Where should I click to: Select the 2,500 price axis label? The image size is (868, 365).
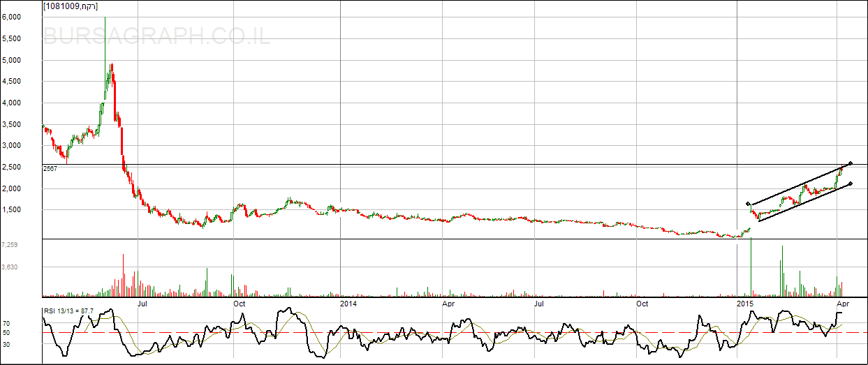point(10,167)
